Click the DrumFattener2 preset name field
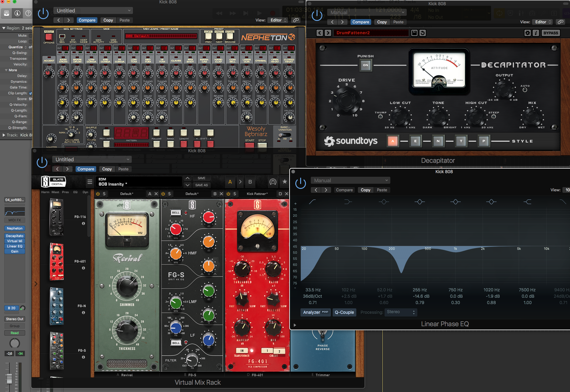The width and height of the screenshot is (570, 392). pos(371,33)
